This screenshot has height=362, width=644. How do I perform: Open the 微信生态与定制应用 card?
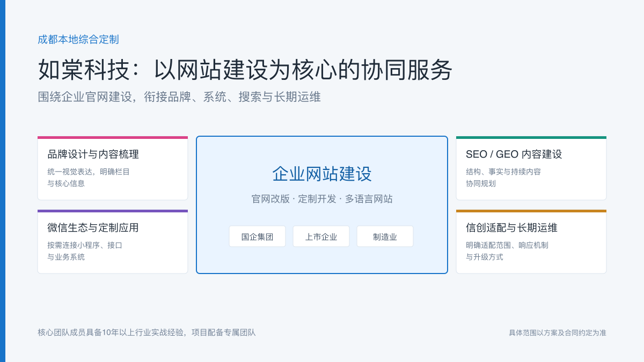113,242
